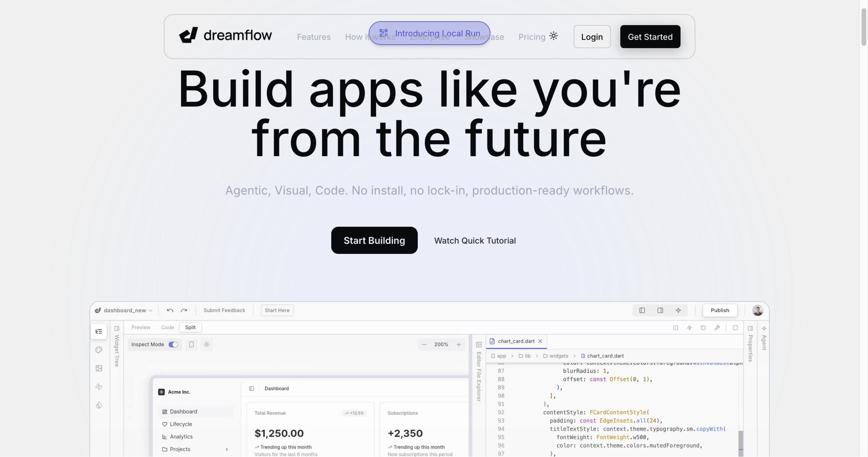Image resolution: width=868 pixels, height=457 pixels.
Task: Click the split-editor dashed icon in the toolbar
Action: point(675,328)
